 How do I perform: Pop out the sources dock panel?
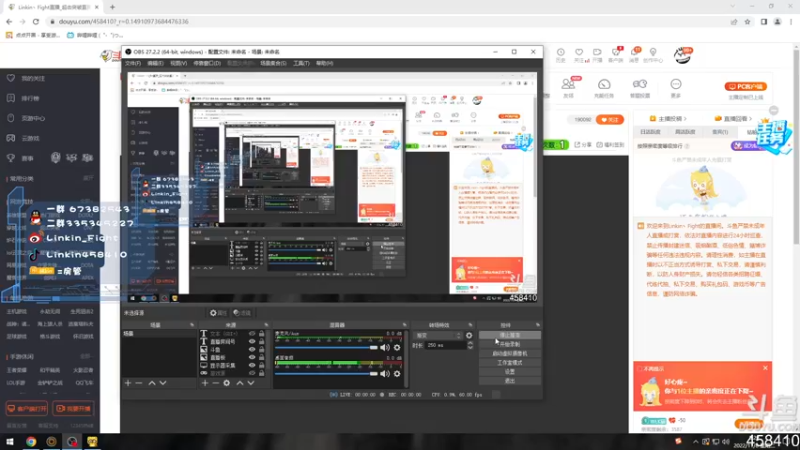tap(266, 325)
